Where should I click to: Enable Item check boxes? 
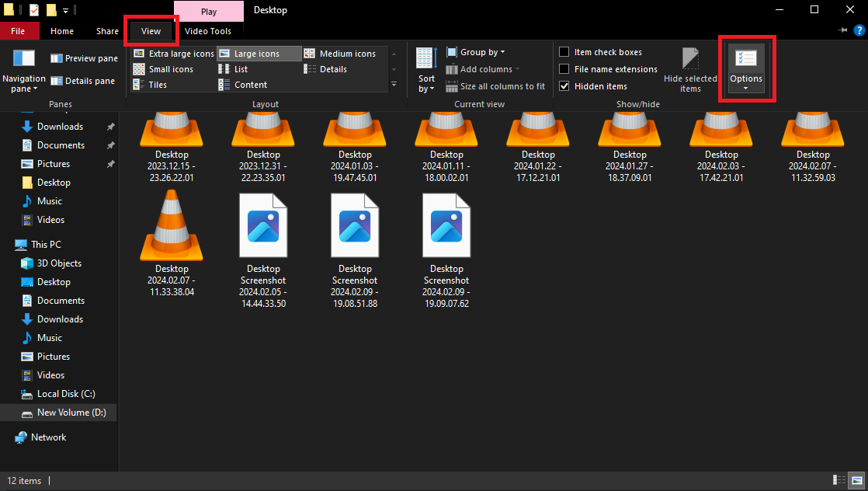tap(564, 52)
